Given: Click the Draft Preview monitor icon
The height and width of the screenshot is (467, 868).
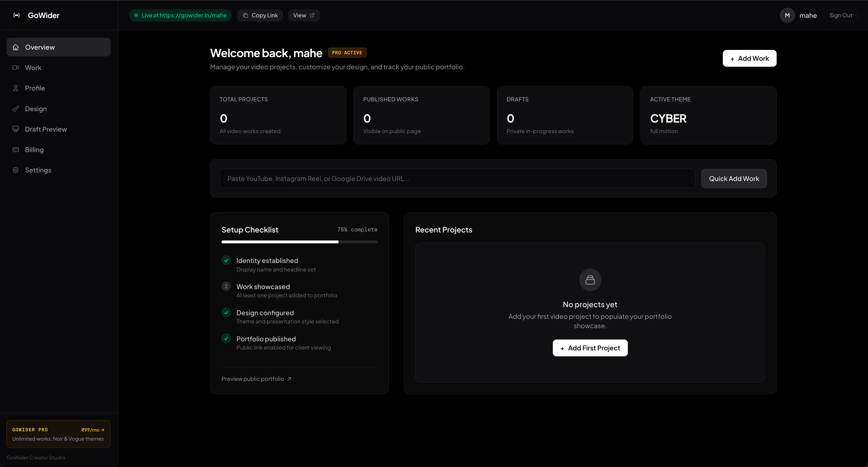Looking at the screenshot, I should (x=16, y=129).
